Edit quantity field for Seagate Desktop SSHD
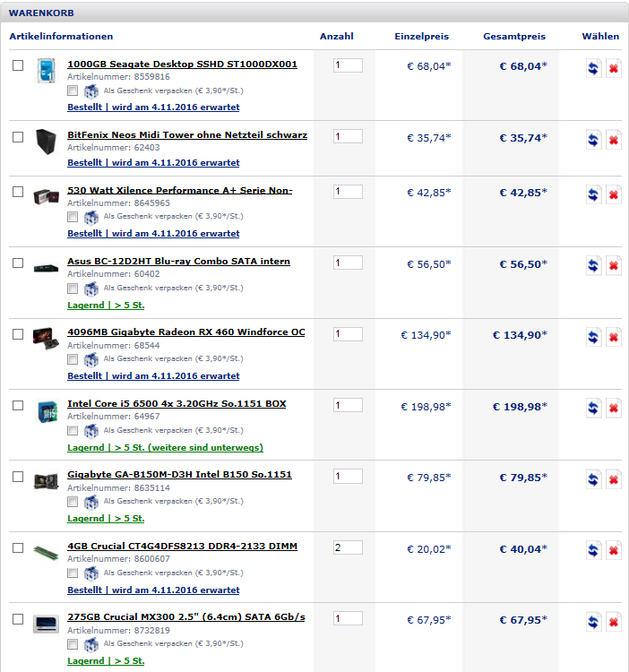Viewport: 629px width, 672px height. [x=348, y=65]
